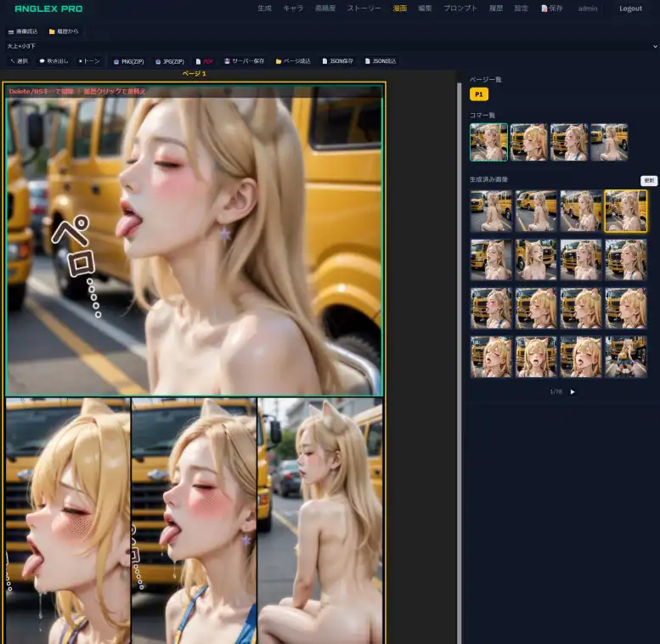This screenshot has width=660, height=644.
Task: Export page as PNG(ZIP)
Action: point(129,61)
